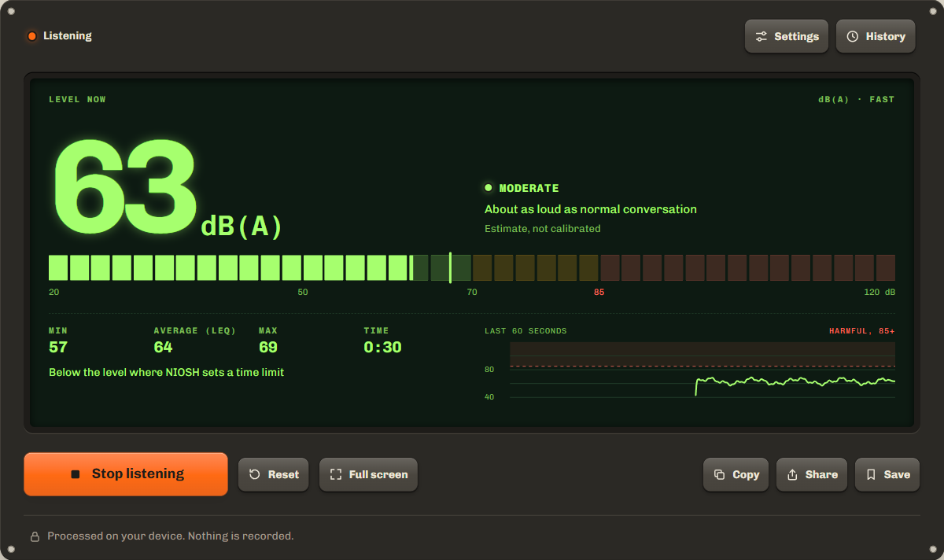Click the 'LAST 60 SECONDS' chart title
Image resolution: width=944 pixels, height=560 pixels.
click(525, 331)
